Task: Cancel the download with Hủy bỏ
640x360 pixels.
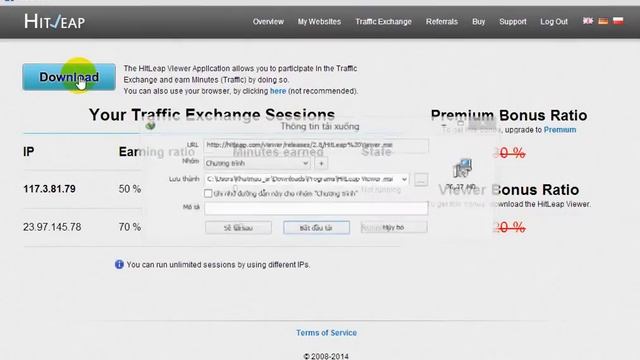Action: point(394,227)
